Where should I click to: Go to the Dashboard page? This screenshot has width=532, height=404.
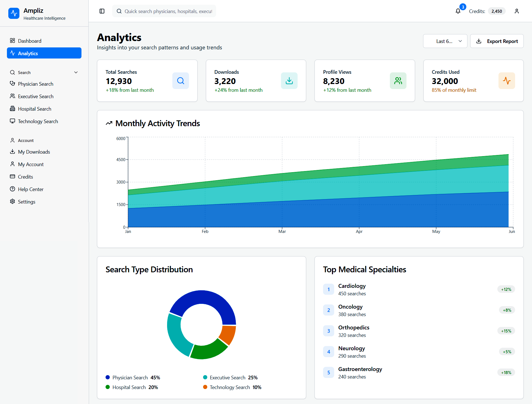[30, 41]
